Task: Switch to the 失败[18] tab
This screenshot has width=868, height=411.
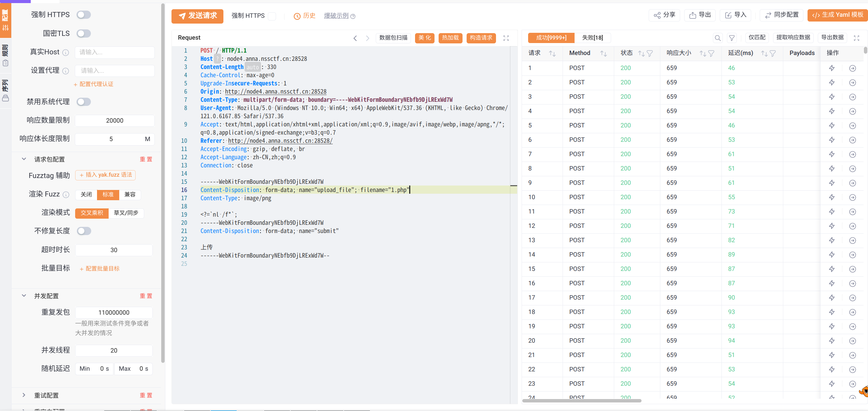Action: coord(592,38)
